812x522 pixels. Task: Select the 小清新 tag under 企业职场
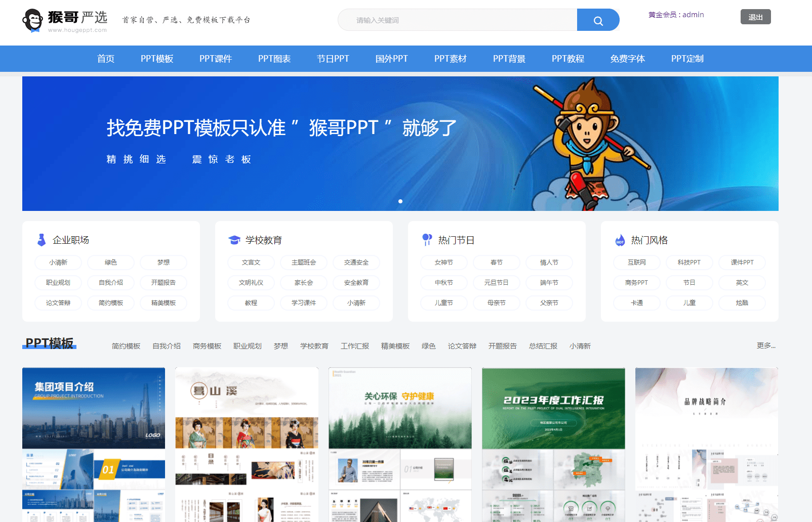click(58, 263)
